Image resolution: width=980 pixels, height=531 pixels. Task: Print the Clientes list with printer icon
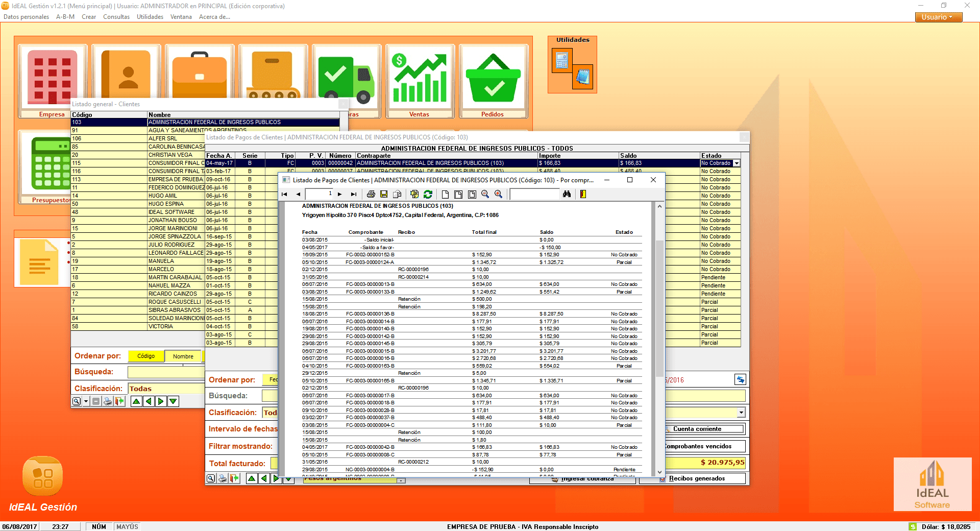108,401
